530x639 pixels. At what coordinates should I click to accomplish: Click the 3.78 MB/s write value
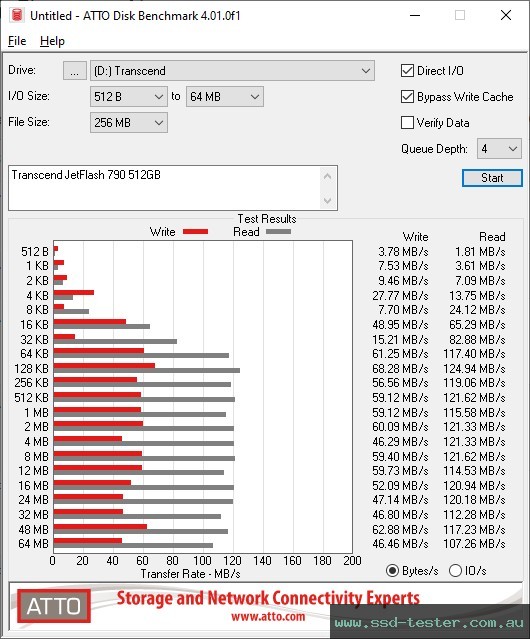403,252
